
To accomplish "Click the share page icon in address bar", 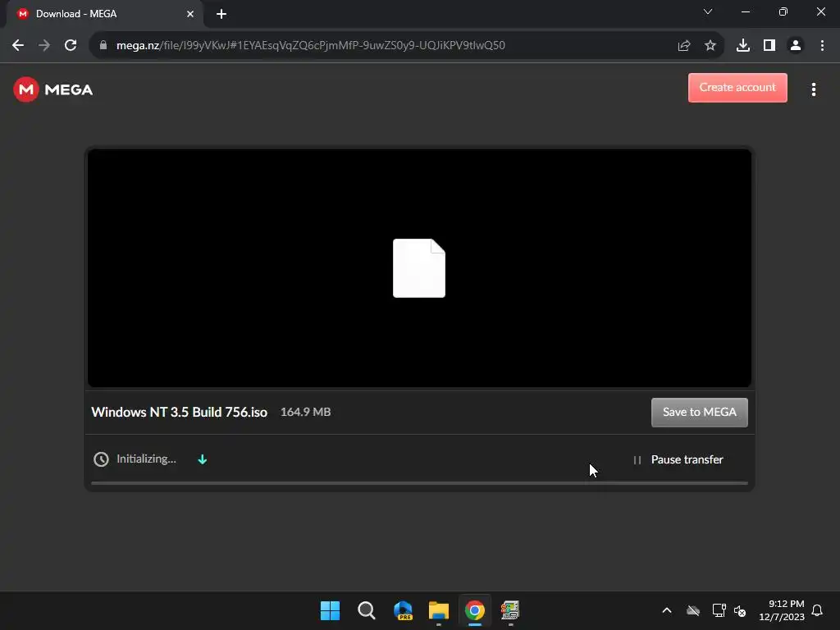I will 684,46.
